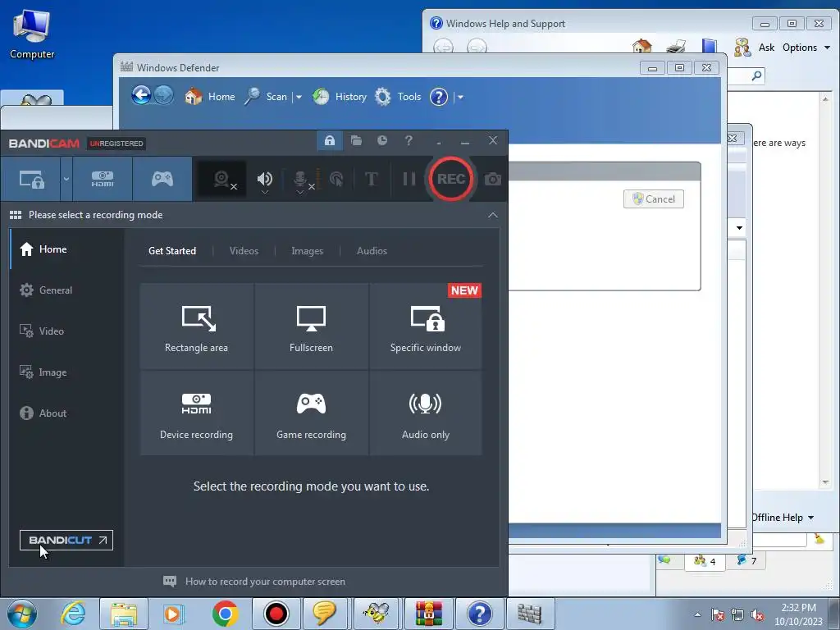Open the Bandicut link button

tap(66, 540)
